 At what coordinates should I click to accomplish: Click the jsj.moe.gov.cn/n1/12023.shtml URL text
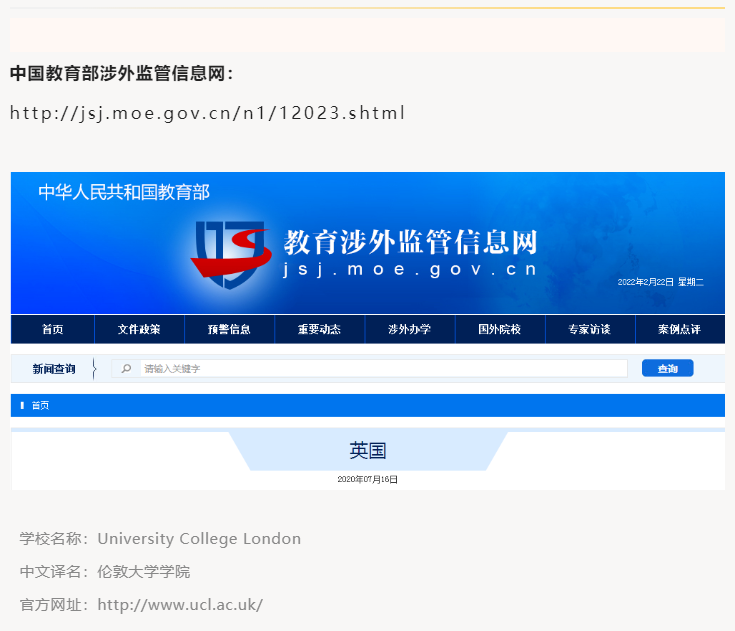click(207, 113)
